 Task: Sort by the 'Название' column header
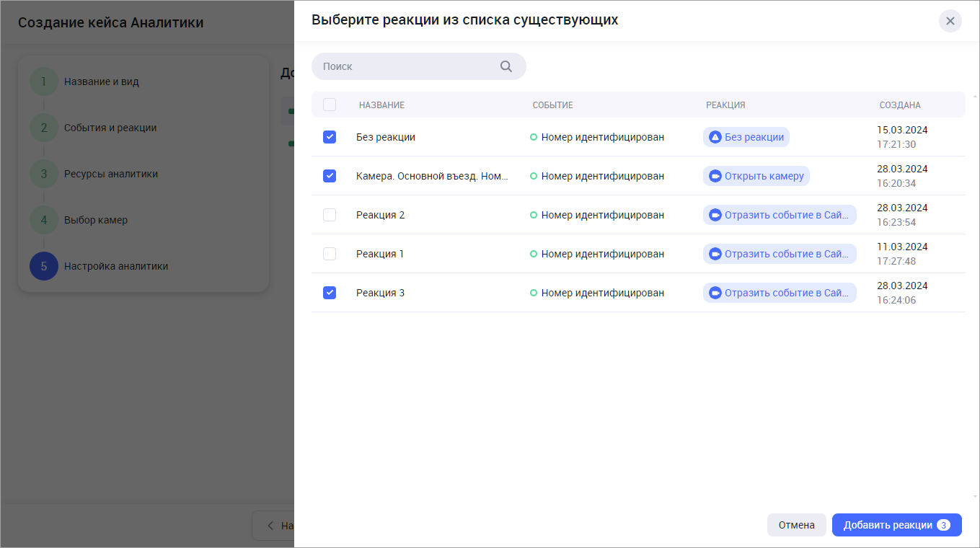coord(381,105)
